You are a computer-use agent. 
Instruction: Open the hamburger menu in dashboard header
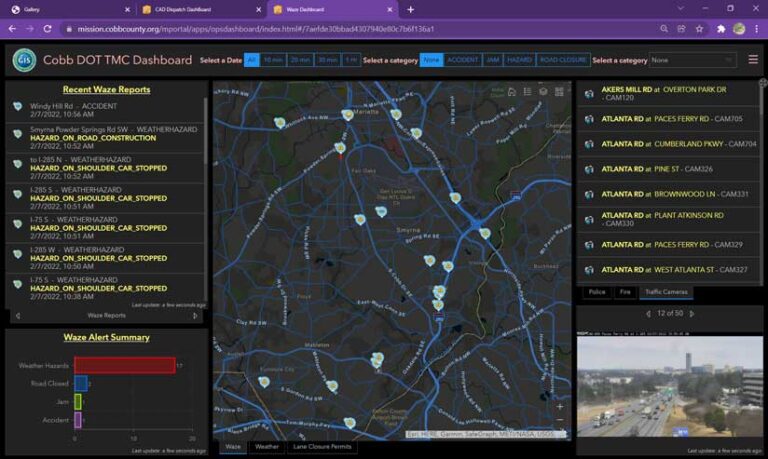[753, 59]
